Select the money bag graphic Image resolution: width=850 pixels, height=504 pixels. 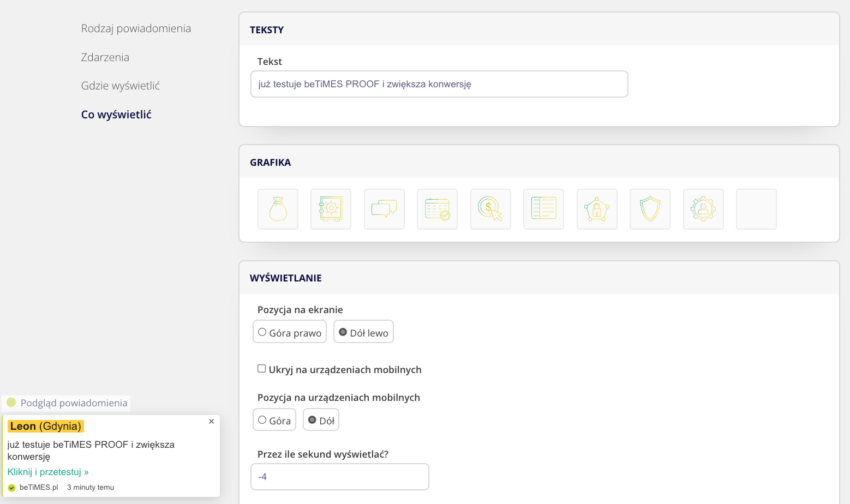coord(278,209)
